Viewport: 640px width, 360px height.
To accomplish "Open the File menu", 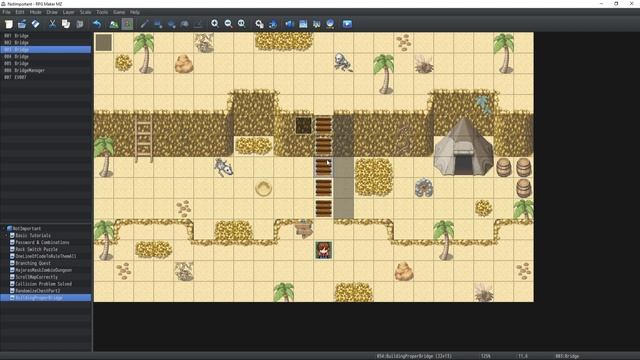I will click(7, 12).
